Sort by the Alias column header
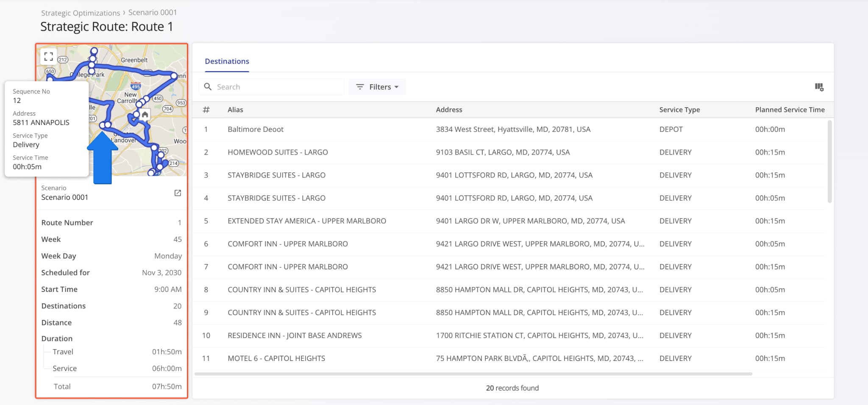Viewport: 868px width, 405px height. click(235, 110)
